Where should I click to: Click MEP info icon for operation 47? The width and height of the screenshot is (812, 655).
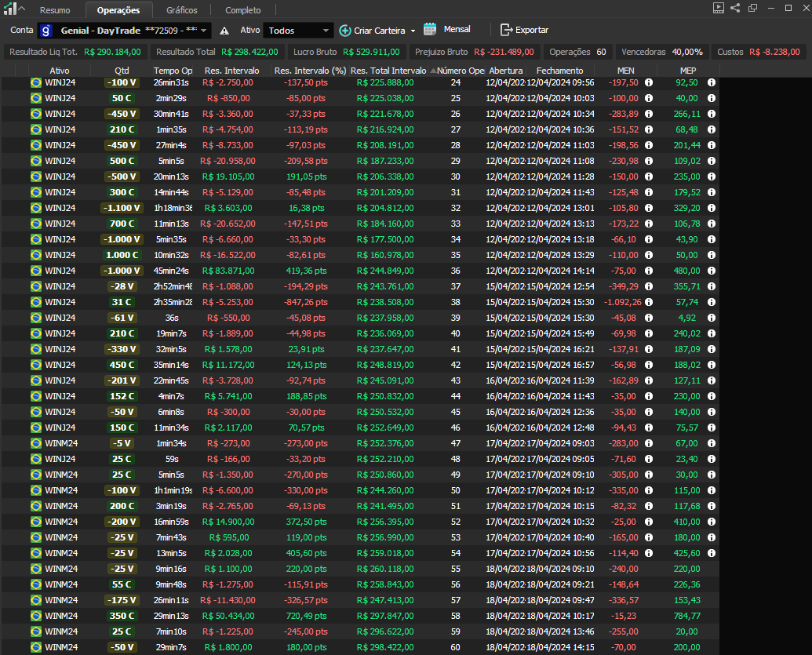click(712, 443)
